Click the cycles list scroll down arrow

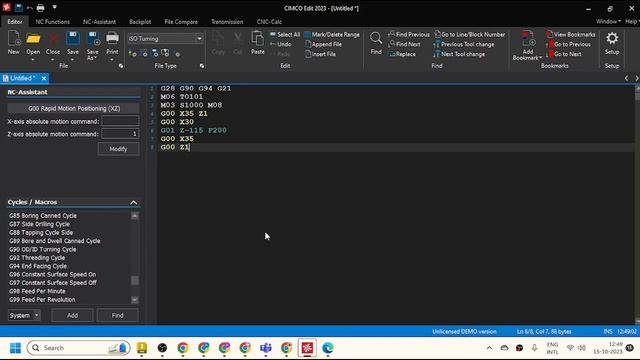(x=134, y=300)
